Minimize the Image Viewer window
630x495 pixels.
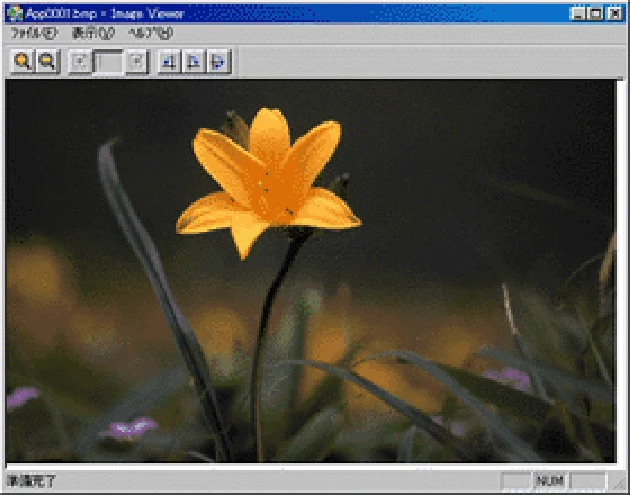578,14
